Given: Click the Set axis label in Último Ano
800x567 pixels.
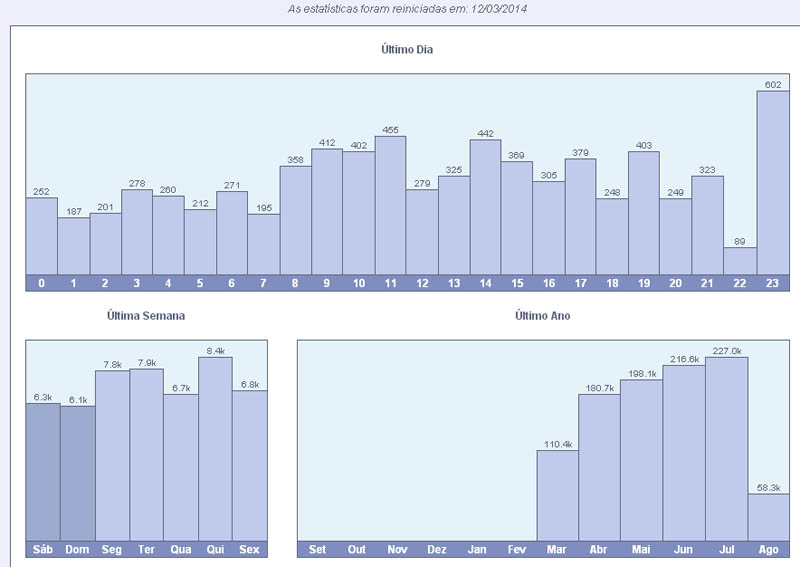Looking at the screenshot, I should (x=317, y=550).
